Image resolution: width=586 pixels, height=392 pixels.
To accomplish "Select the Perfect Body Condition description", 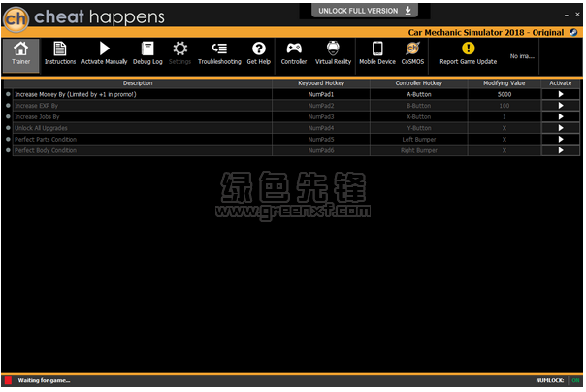I will click(143, 150).
